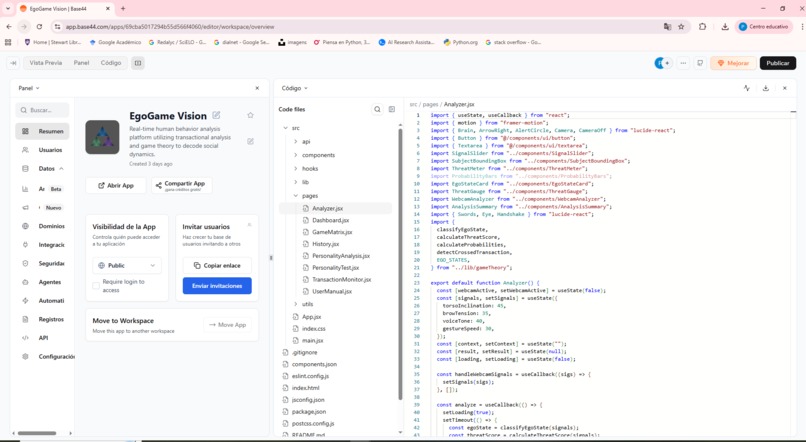Open the comments icon beside Mejorar
806x442 pixels.
[x=700, y=63]
